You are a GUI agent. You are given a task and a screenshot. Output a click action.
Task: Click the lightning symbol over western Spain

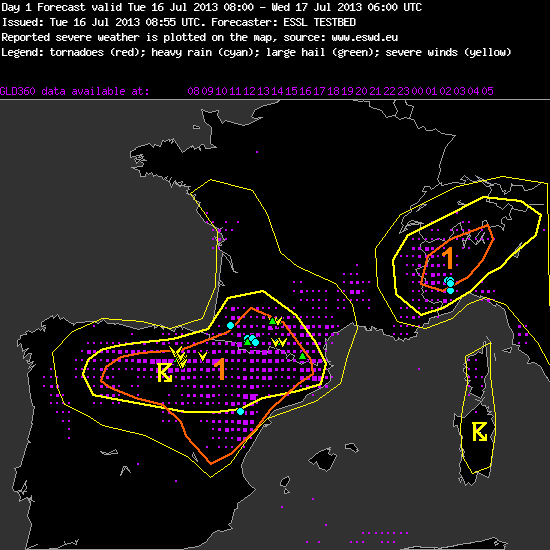coord(165,373)
